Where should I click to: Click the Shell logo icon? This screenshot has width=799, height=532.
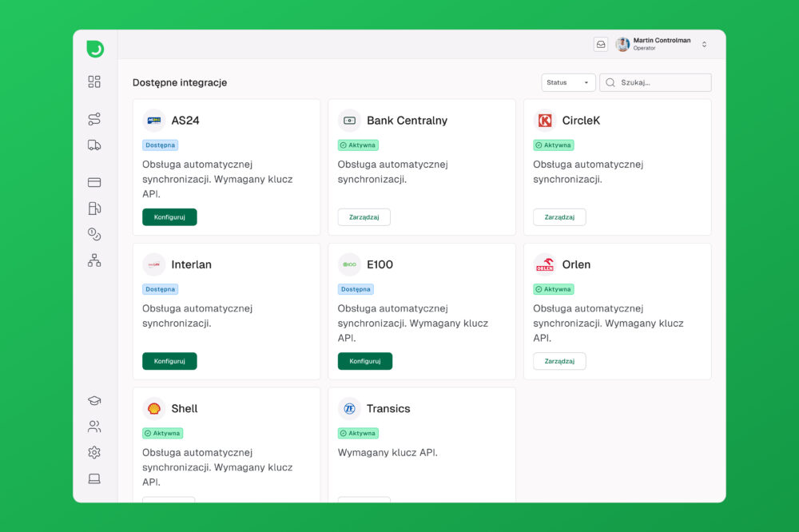[x=153, y=409]
